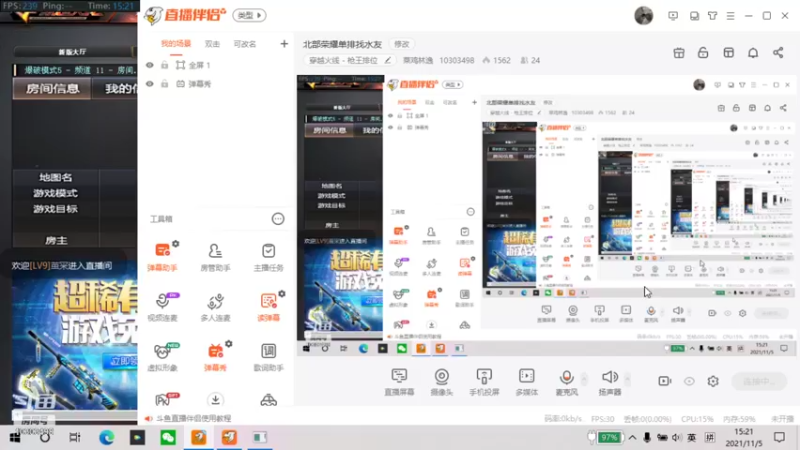This screenshot has height=450, width=800.
Task: Add 多媒体 media source
Action: 527,382
